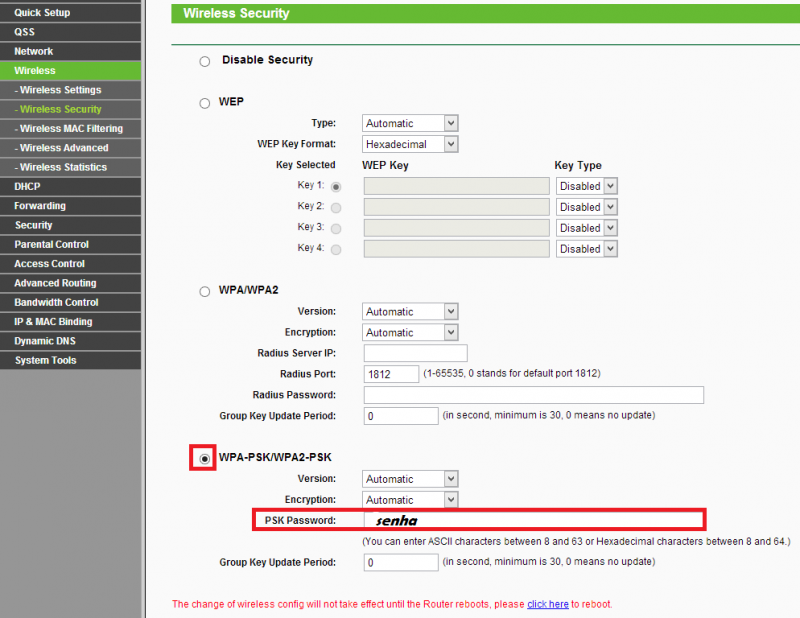Open the WPA-PSK Encryption dropdown
The height and width of the screenshot is (618, 800).
410,500
